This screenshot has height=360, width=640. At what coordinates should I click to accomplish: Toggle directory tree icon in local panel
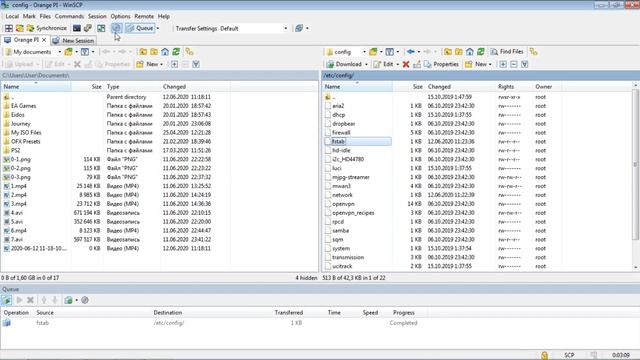[x=189, y=52]
